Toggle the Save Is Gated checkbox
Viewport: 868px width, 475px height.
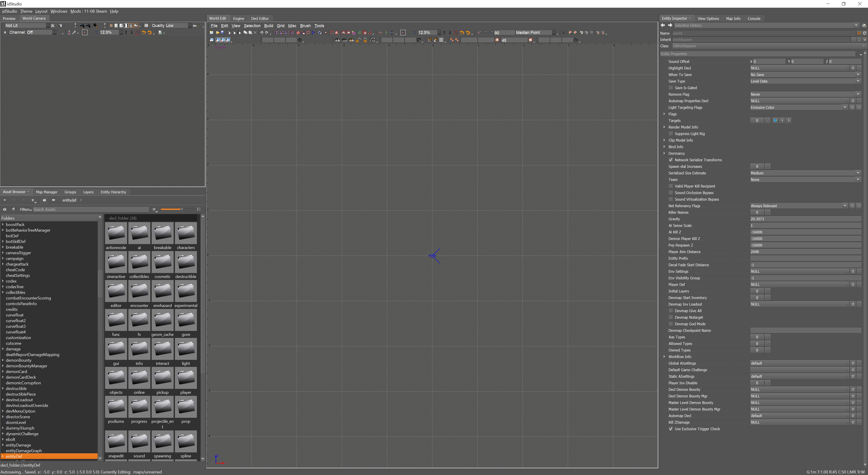[x=670, y=88]
